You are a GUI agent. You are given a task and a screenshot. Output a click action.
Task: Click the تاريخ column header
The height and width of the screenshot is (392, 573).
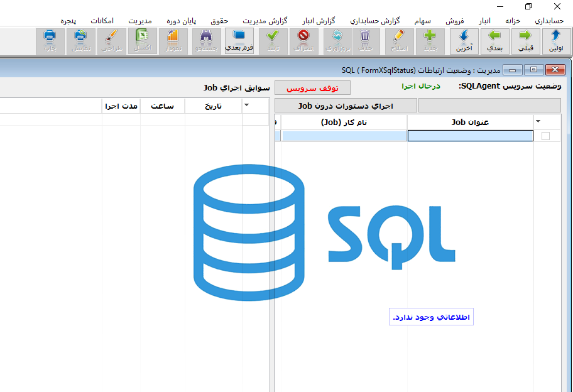click(x=214, y=106)
